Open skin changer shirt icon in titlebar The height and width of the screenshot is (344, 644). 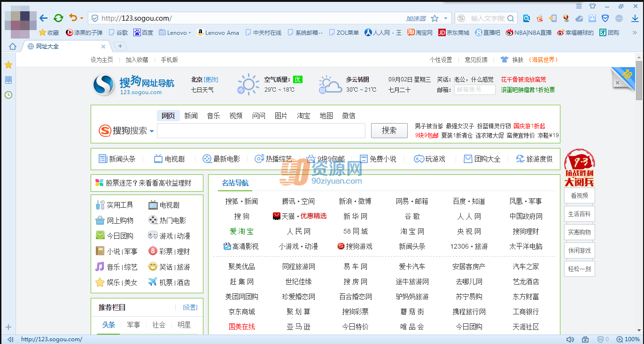coord(592,6)
